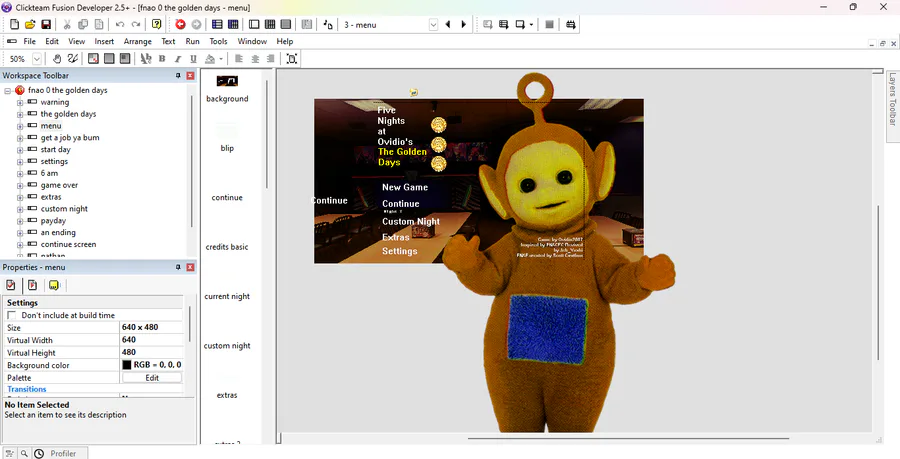The image size is (900, 459).
Task: Click the Copy icon in toolbar
Action: 83,24
